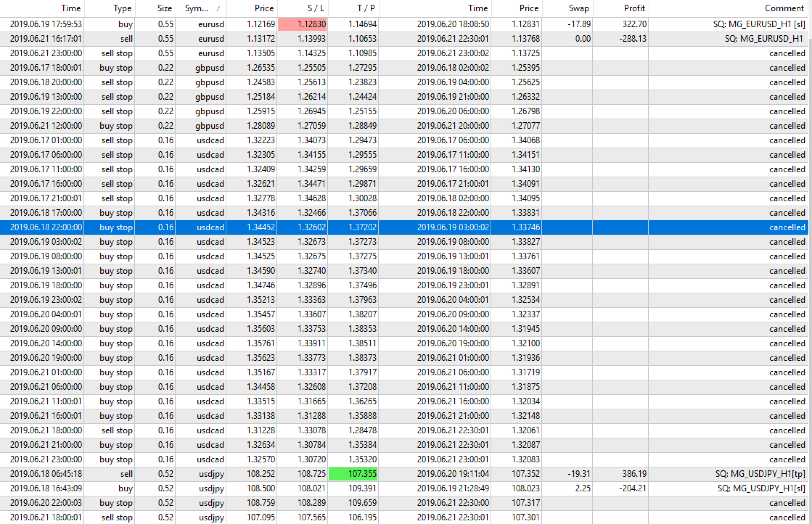
Task: Click the Size column header
Action: (x=164, y=8)
